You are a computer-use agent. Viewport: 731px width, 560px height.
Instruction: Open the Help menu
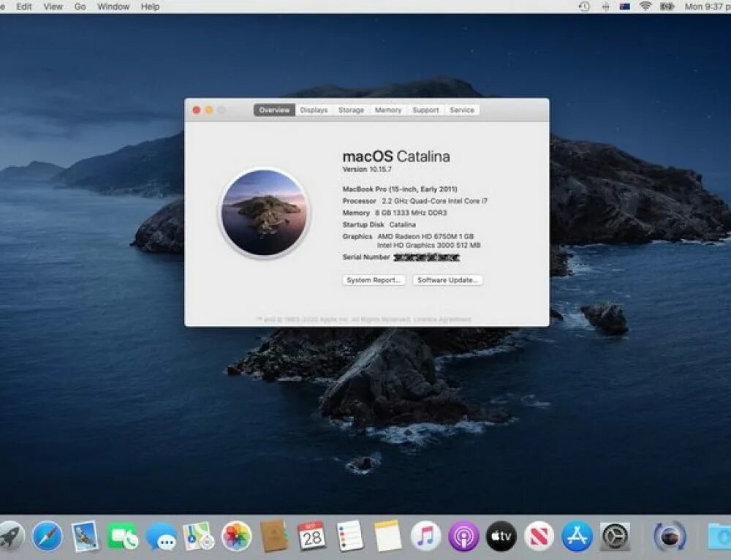(150, 7)
